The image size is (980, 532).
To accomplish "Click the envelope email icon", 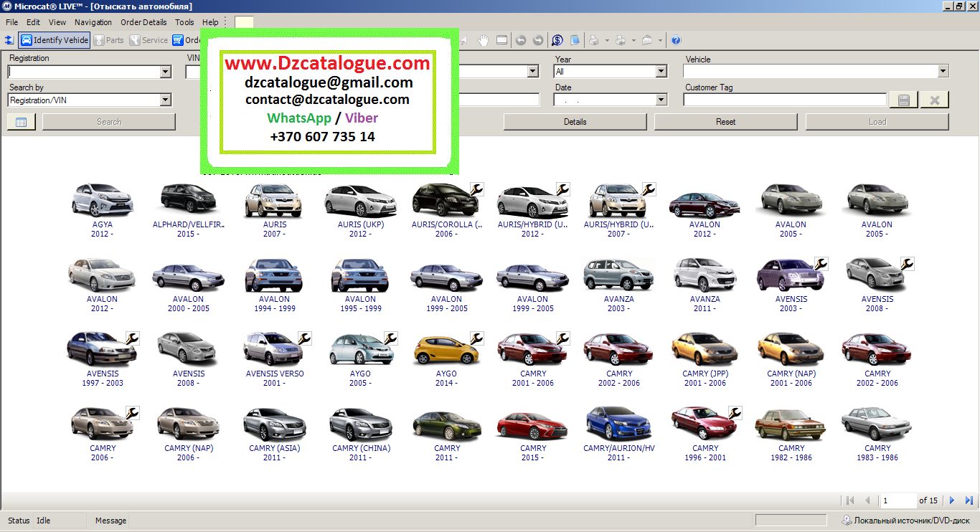I will click(x=647, y=40).
